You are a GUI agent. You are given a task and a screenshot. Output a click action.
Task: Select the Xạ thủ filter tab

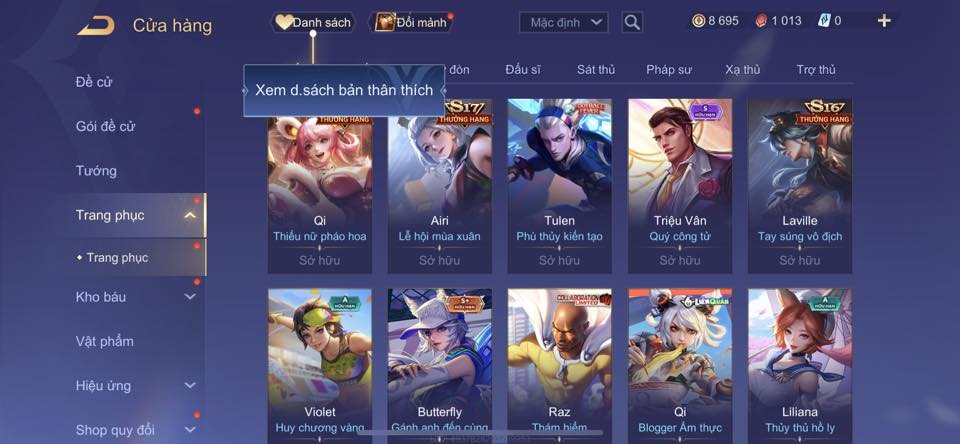(743, 70)
